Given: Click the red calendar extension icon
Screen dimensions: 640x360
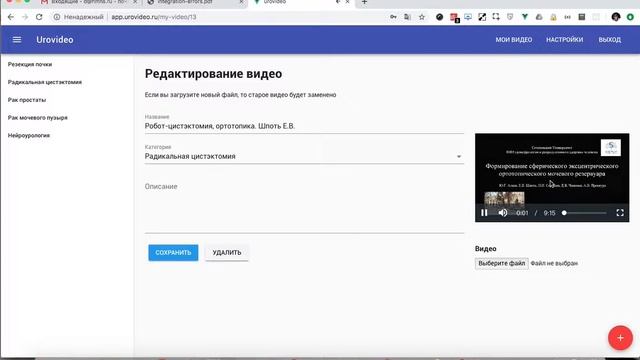Looking at the screenshot, I should pos(454,17).
